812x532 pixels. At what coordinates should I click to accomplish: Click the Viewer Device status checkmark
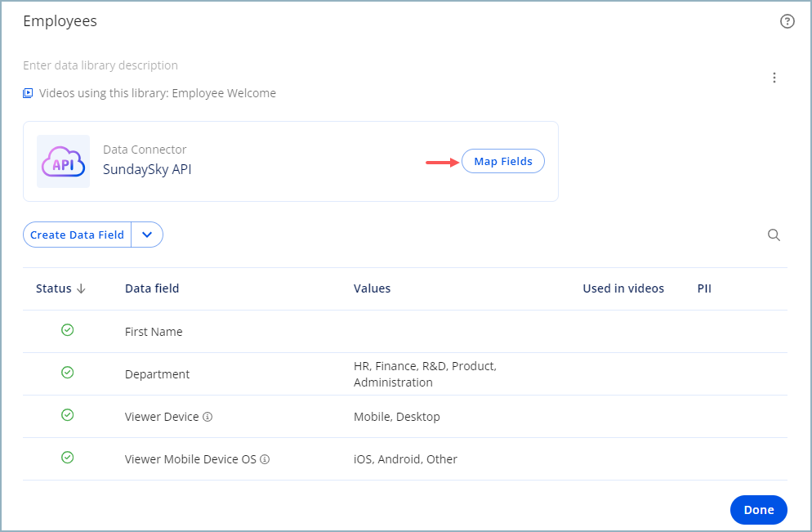(67, 415)
